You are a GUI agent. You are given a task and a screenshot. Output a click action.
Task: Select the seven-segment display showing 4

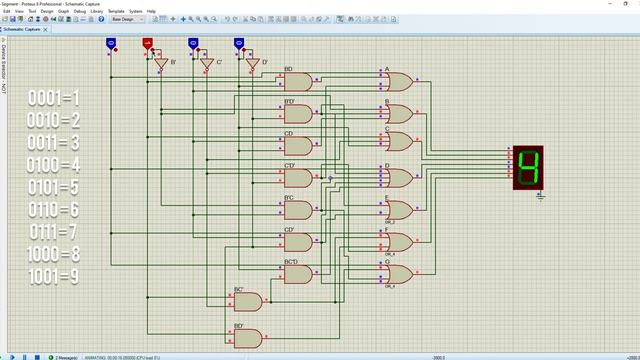pyautogui.click(x=528, y=168)
